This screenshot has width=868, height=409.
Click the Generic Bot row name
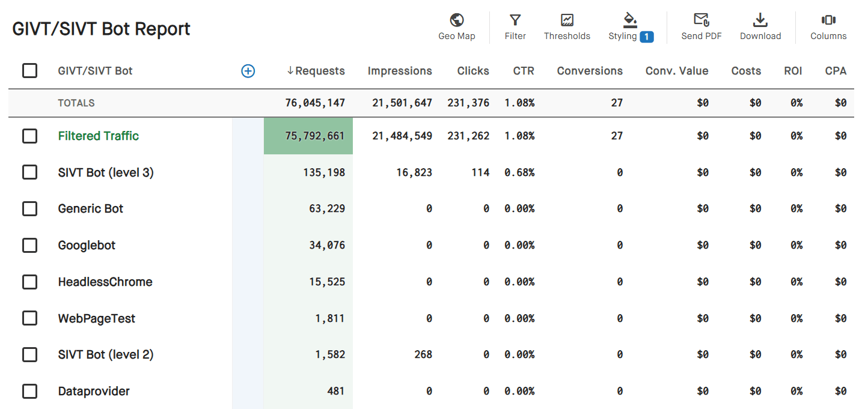point(90,208)
